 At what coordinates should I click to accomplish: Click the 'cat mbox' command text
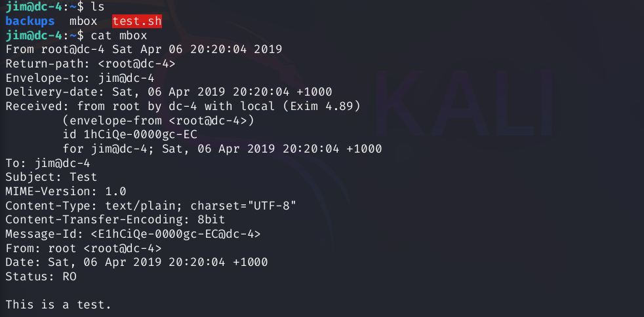(119, 35)
